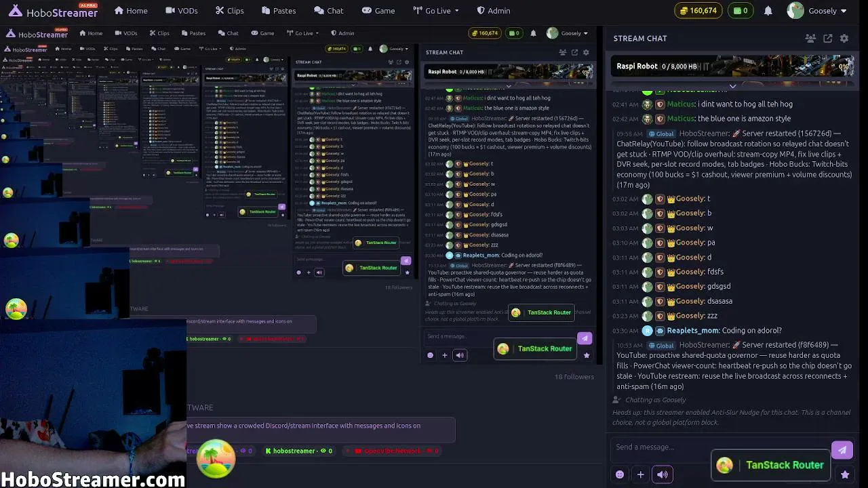Click Goosely username on the 'b' message in main chat
The width and height of the screenshot is (868, 488).
pyautogui.click(x=690, y=213)
